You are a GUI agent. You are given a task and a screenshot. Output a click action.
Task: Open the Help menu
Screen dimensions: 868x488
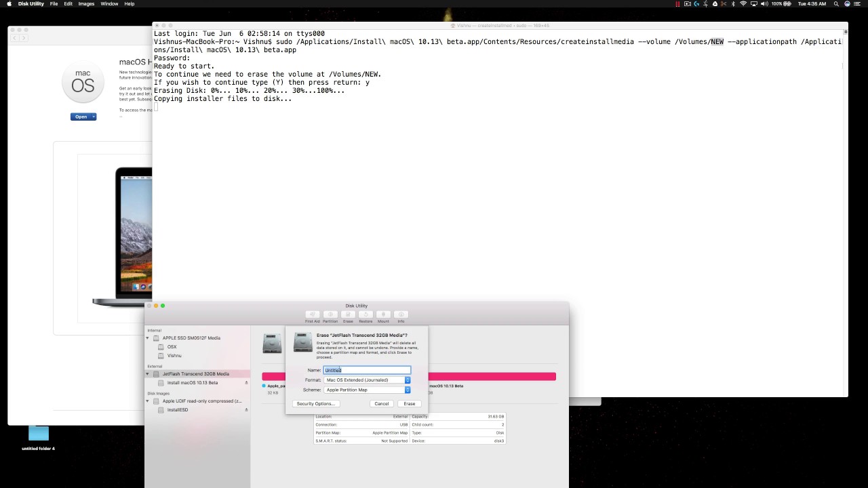coord(129,4)
